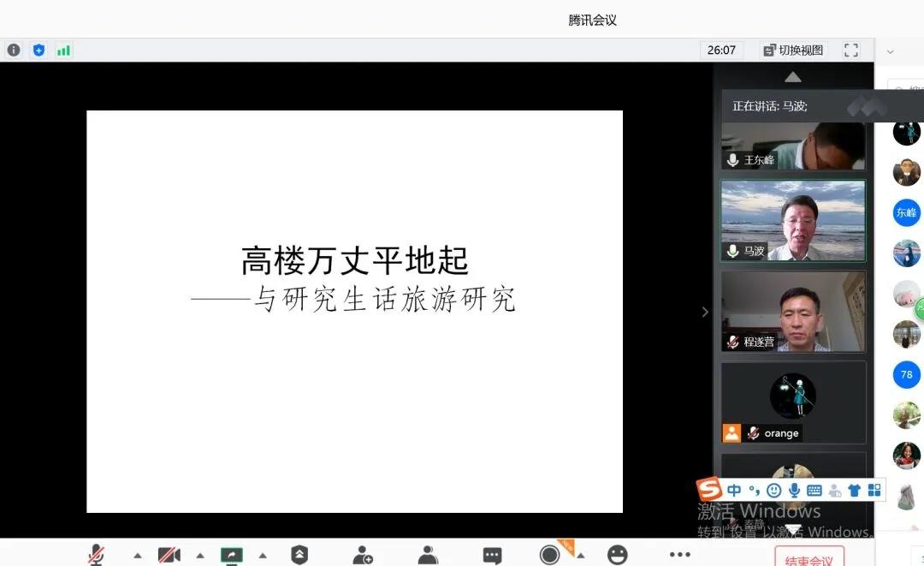Collapse video sidebar with the side chevron

point(705,312)
